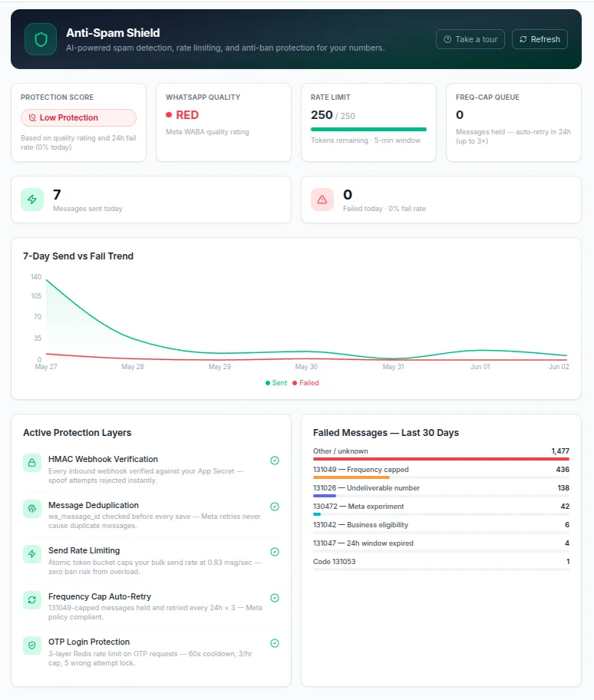Select the HMAC Webhook Verification title
Screen dimensions: 594x700
103,459
